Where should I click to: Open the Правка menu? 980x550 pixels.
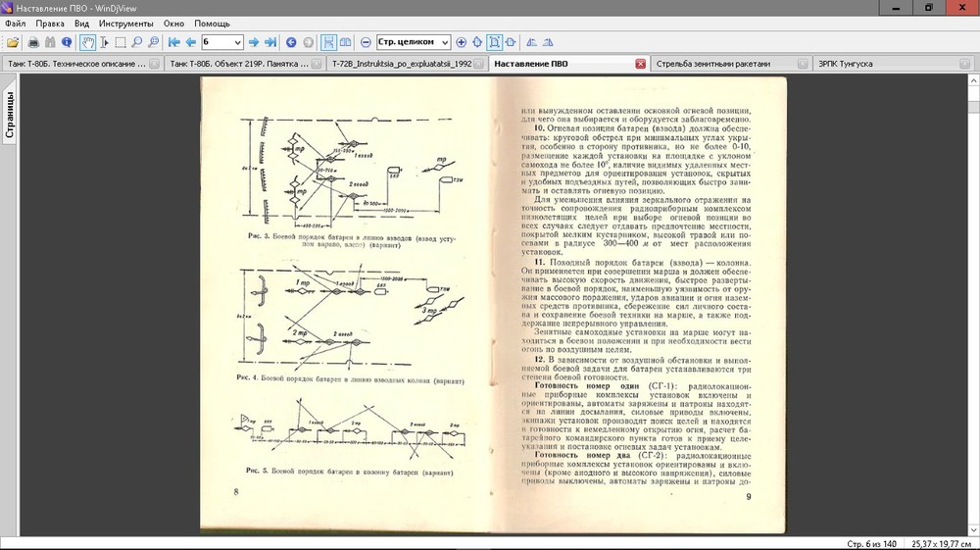(50, 24)
